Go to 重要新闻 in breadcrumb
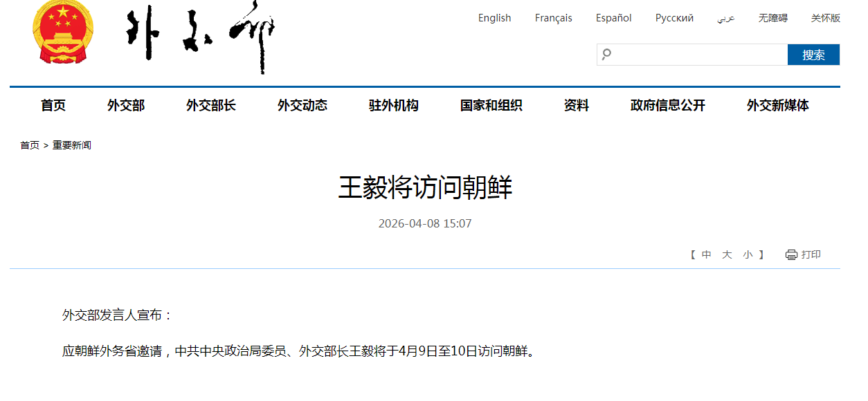The image size is (868, 401). [72, 145]
